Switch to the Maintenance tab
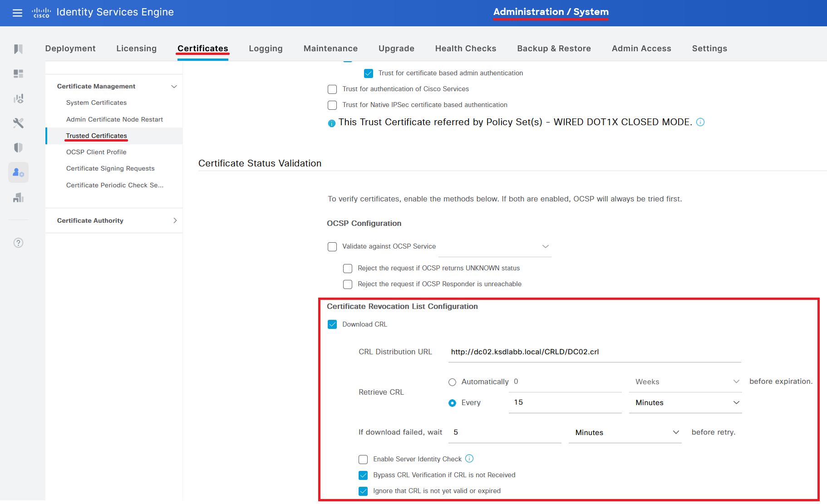The height and width of the screenshot is (504, 827). point(330,49)
